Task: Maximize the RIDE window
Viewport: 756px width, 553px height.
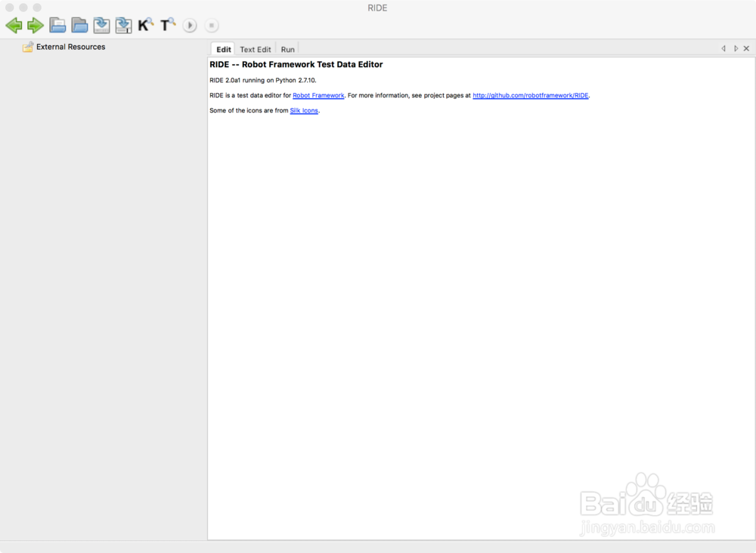Action: 37,8
